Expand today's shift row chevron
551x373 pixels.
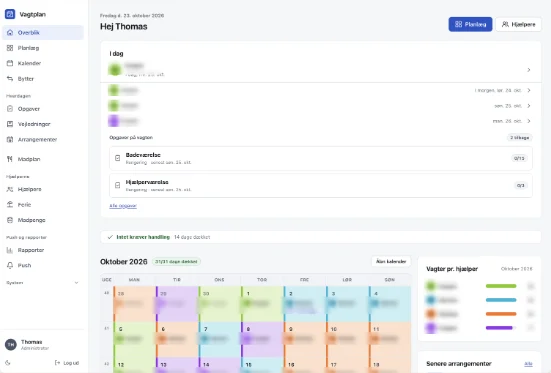(529, 70)
